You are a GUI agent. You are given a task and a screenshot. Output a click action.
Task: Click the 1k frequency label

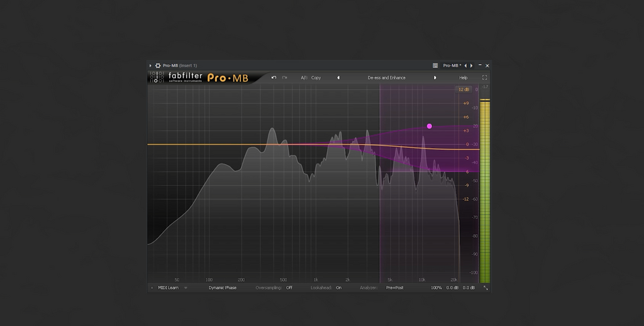[x=316, y=280]
